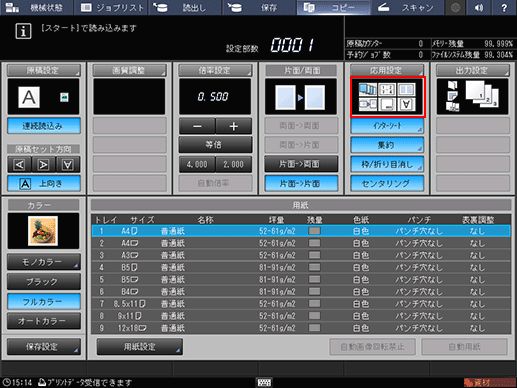Open 用紙設定 paper settings
Screen dimensions: 517x388
coord(140,347)
